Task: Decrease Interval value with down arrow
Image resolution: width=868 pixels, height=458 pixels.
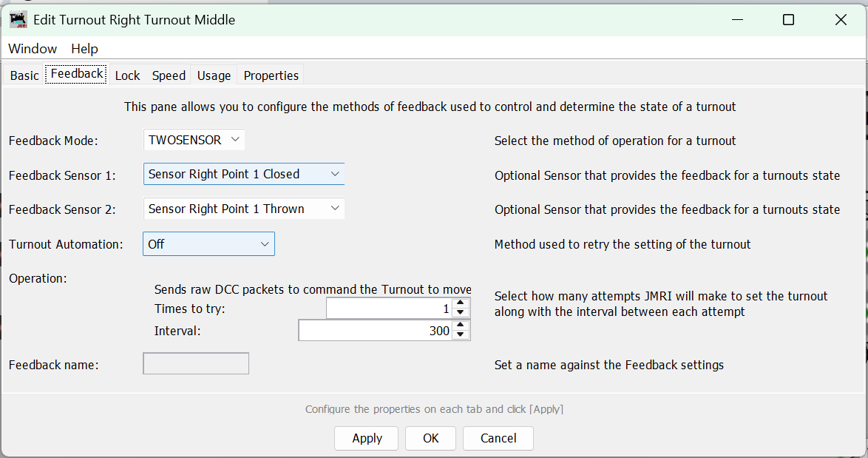Action: tap(461, 335)
